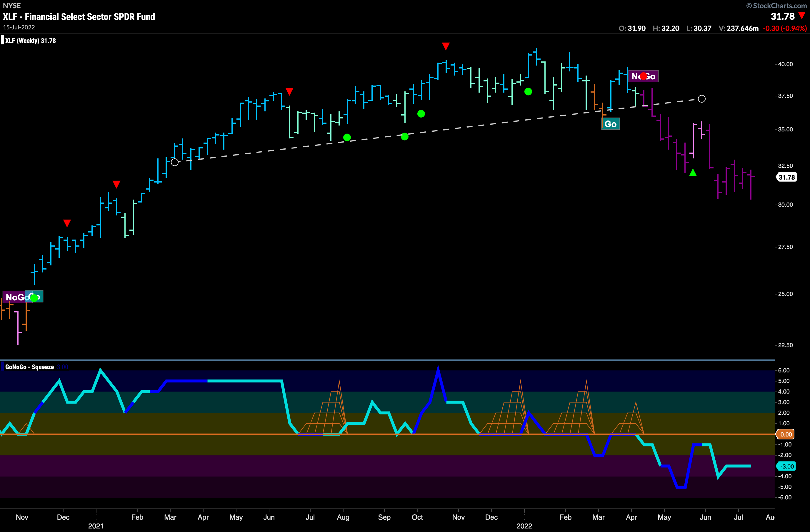
Task: Click the 35.00 price axis label
Action: (x=786, y=129)
